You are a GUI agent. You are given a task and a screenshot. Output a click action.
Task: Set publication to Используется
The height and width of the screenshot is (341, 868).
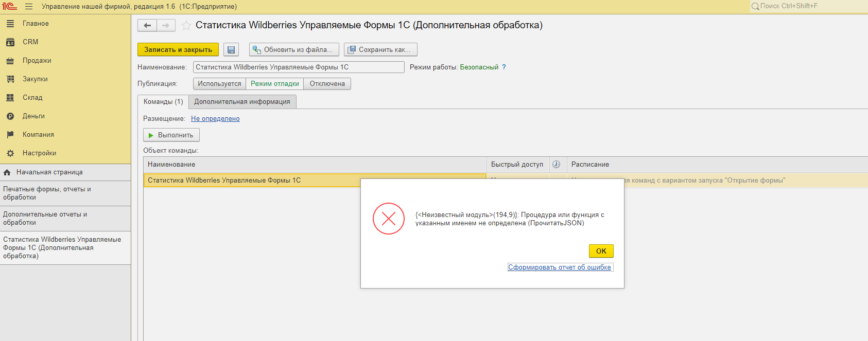(219, 84)
